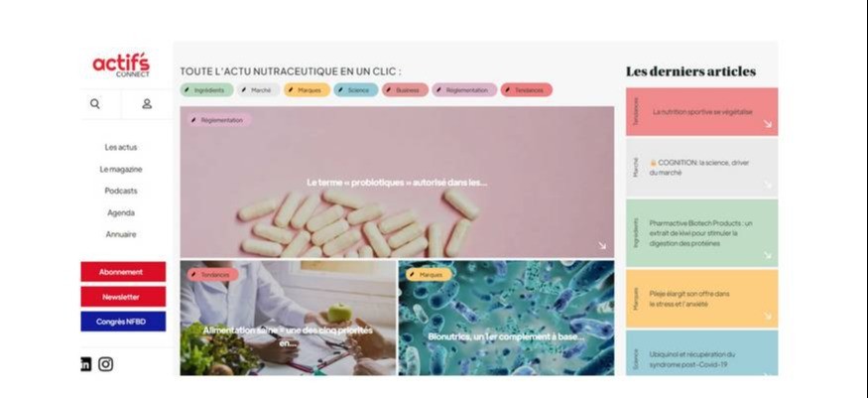Viewport: 868px width, 398px height.
Task: Open the LinkedIn social icon
Action: (x=85, y=364)
